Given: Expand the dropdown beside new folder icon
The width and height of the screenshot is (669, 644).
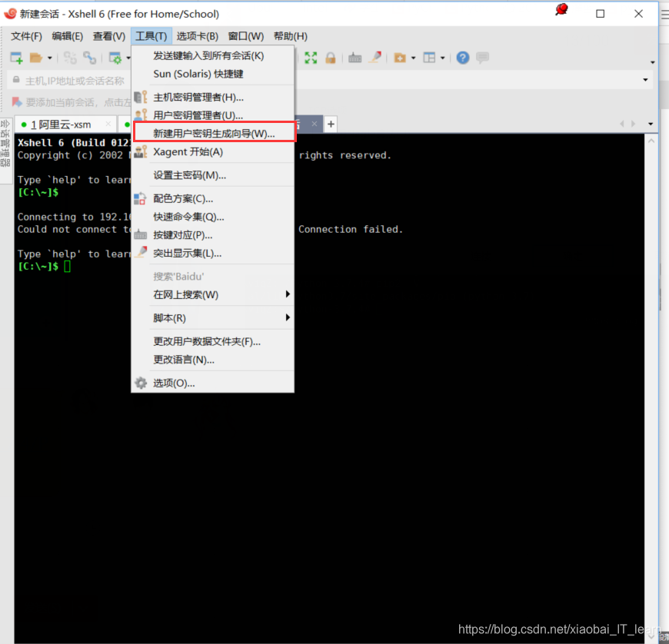Looking at the screenshot, I should point(413,58).
